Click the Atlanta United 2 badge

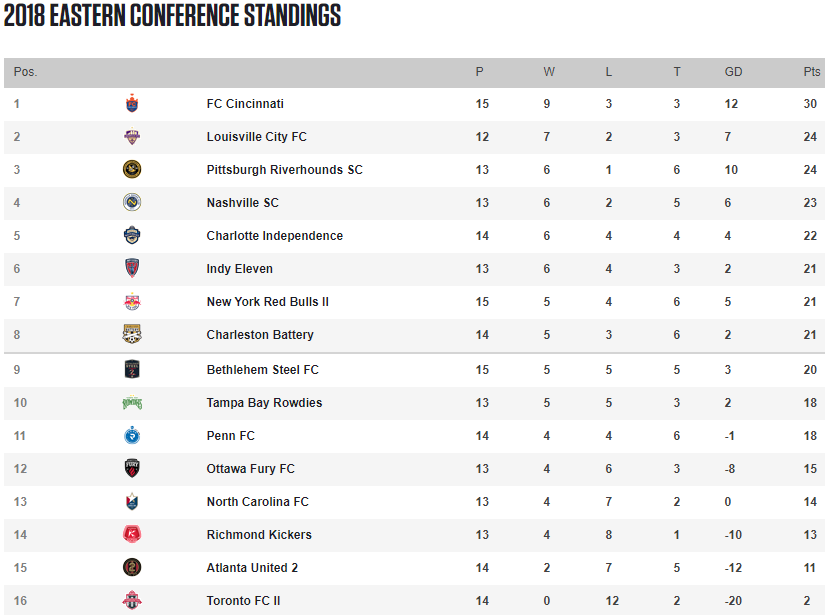click(132, 568)
